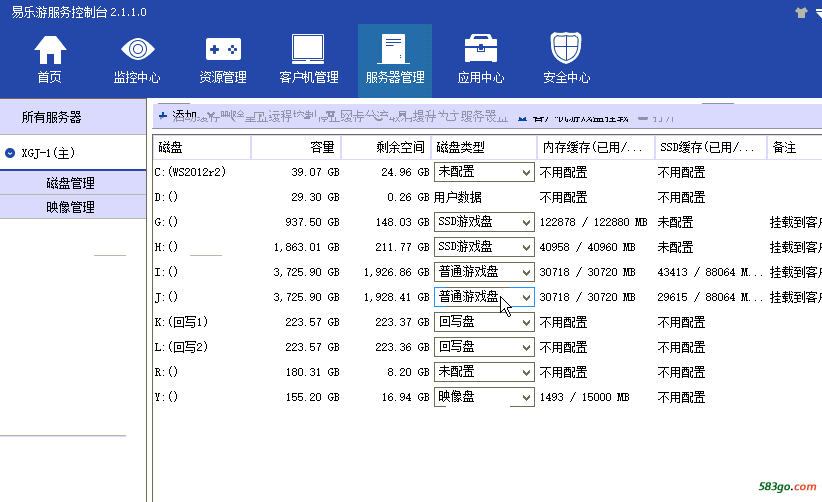
Task: Click memory cache 40958 / 40960 MB
Action: 587,247
